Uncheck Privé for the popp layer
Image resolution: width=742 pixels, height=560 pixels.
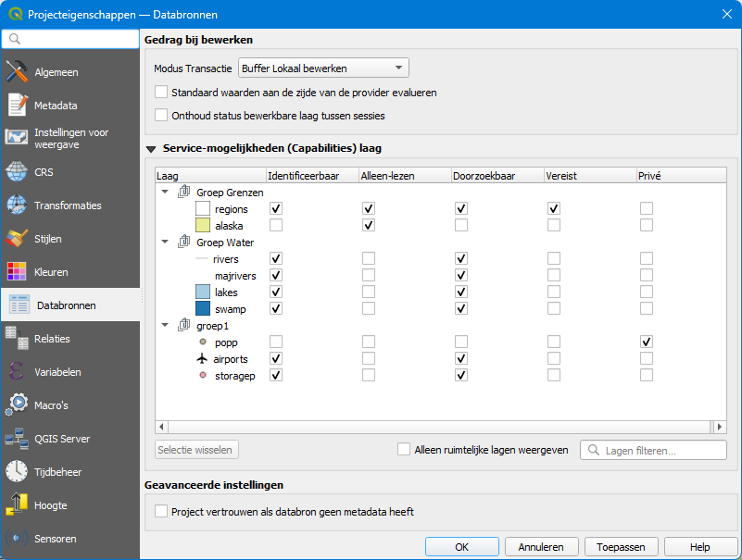(647, 342)
